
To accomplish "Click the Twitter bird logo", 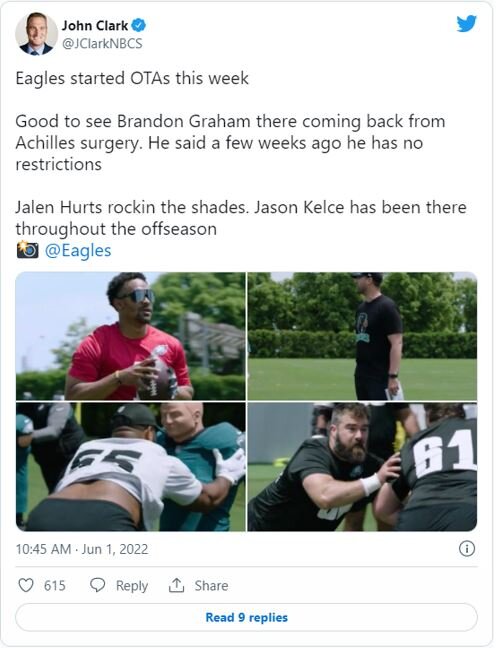I will 467,24.
